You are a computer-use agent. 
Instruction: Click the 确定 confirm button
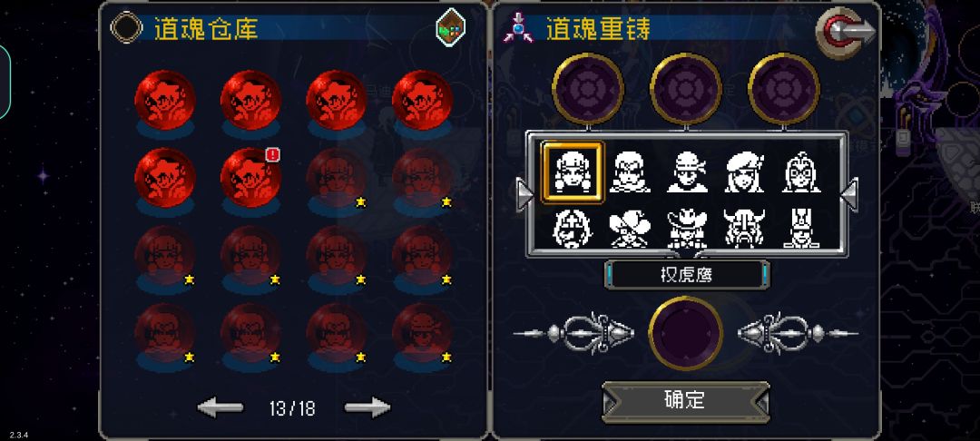click(x=686, y=401)
